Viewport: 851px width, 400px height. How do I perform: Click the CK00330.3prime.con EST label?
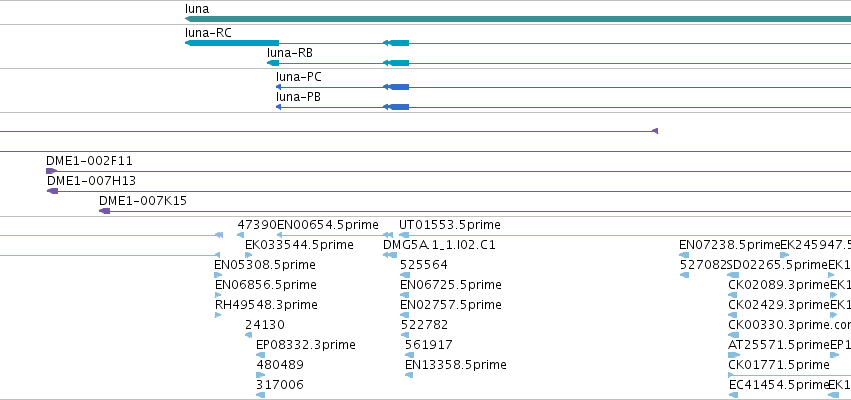click(x=790, y=325)
